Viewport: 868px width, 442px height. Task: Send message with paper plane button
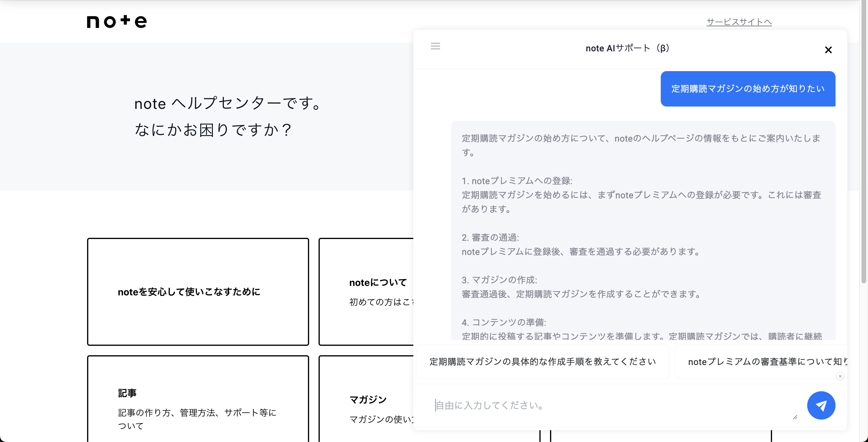click(821, 405)
